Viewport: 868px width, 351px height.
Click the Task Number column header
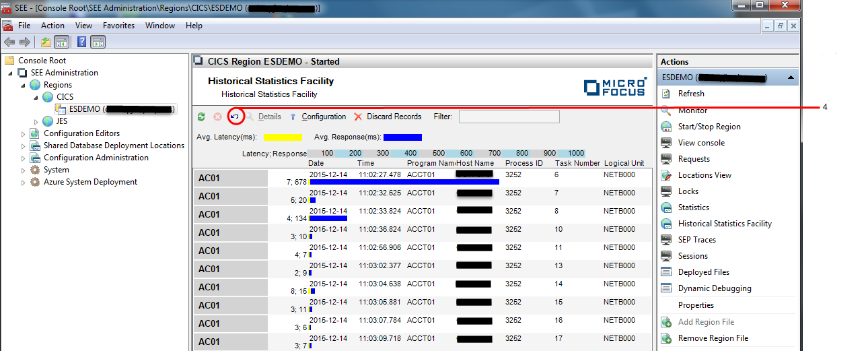577,163
